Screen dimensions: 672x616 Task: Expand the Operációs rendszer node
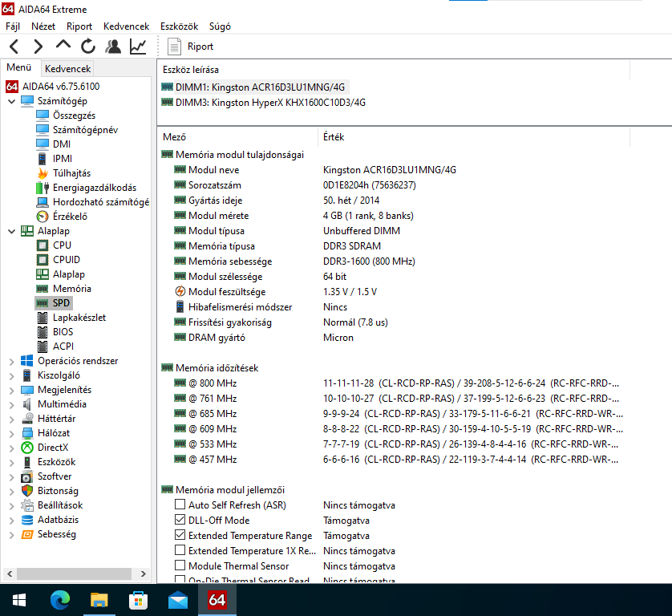pyautogui.click(x=11, y=362)
